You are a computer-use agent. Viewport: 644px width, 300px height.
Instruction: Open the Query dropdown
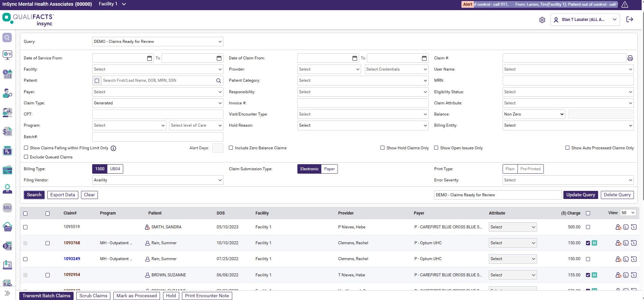[x=158, y=42]
